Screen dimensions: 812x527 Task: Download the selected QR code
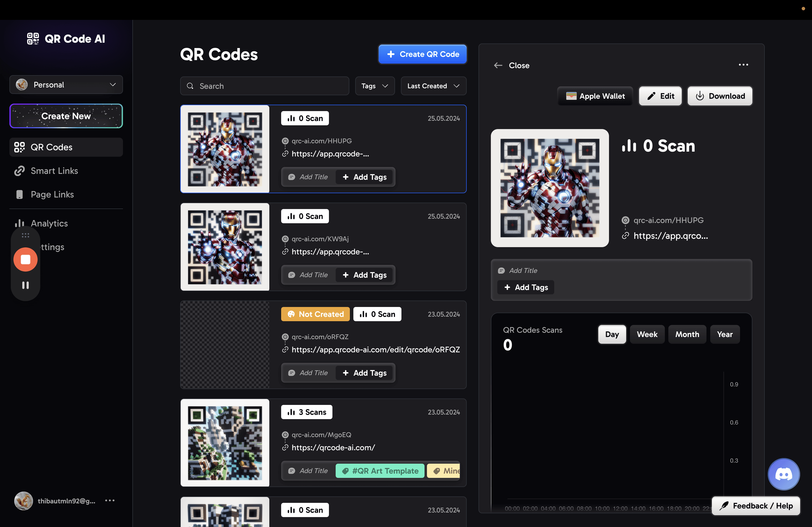click(720, 96)
